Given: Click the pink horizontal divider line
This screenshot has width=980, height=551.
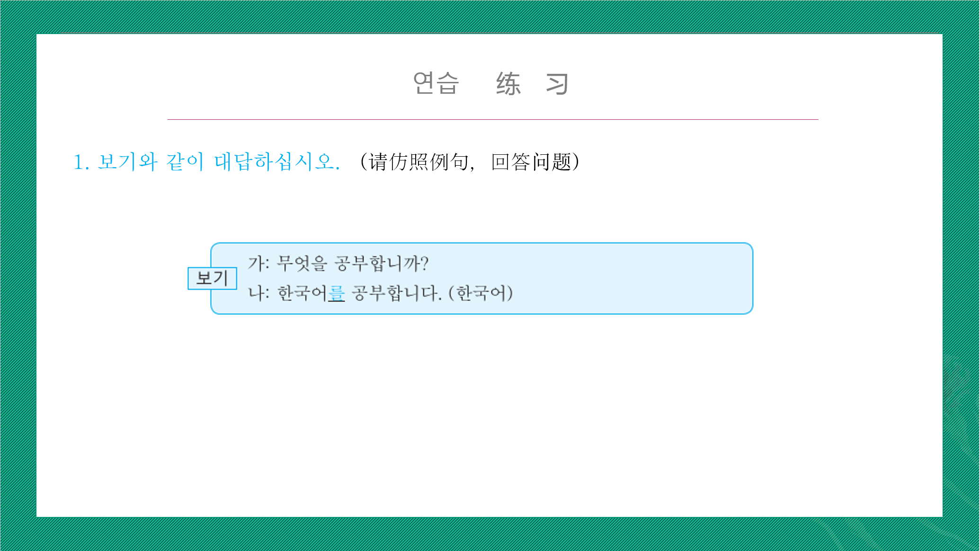Looking at the screenshot, I should 492,119.
